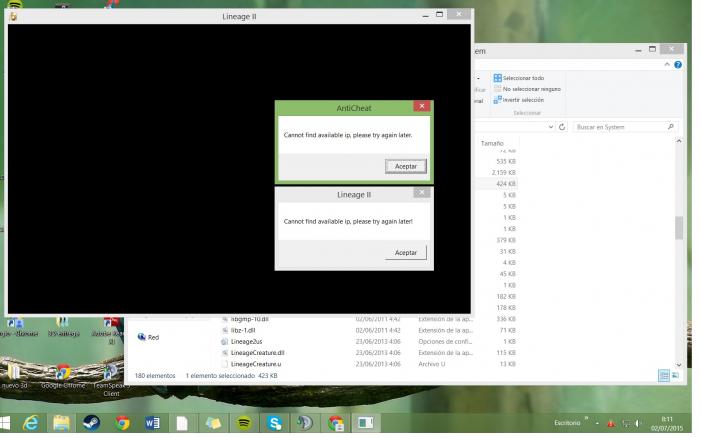Click Seleccionar todo in Explorer ribbon
Viewport: 701px width, 438px height.
coord(519,78)
